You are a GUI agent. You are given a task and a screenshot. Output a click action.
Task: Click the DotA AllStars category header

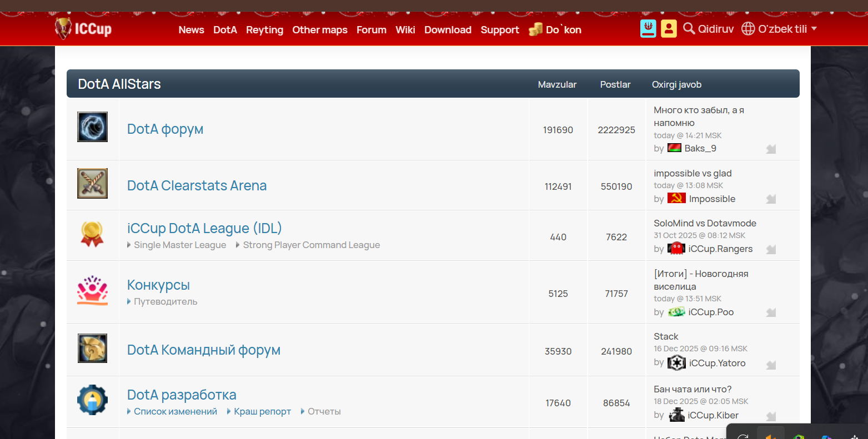tap(119, 84)
